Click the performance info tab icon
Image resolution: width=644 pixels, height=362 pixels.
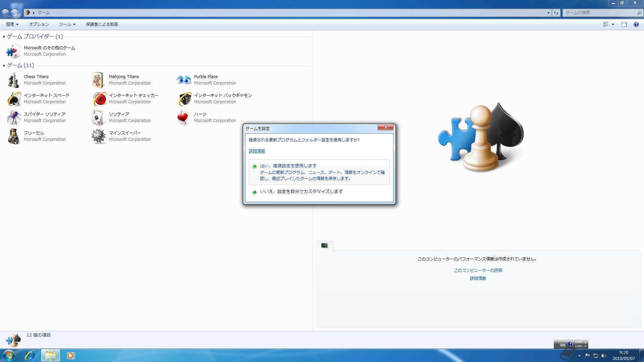point(324,246)
